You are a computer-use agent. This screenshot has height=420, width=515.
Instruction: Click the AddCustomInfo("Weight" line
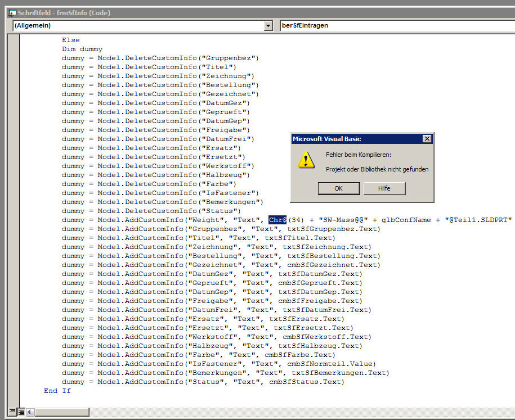point(288,220)
